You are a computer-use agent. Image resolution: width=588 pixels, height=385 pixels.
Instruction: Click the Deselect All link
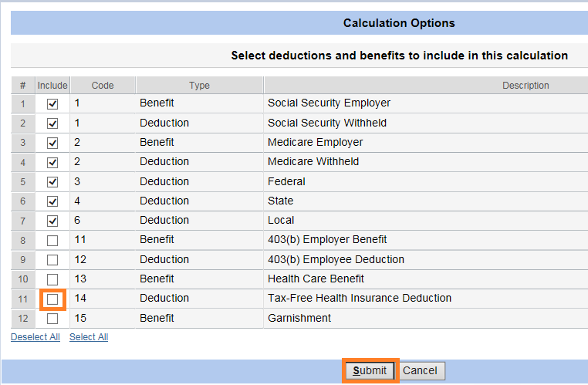pyautogui.click(x=35, y=337)
